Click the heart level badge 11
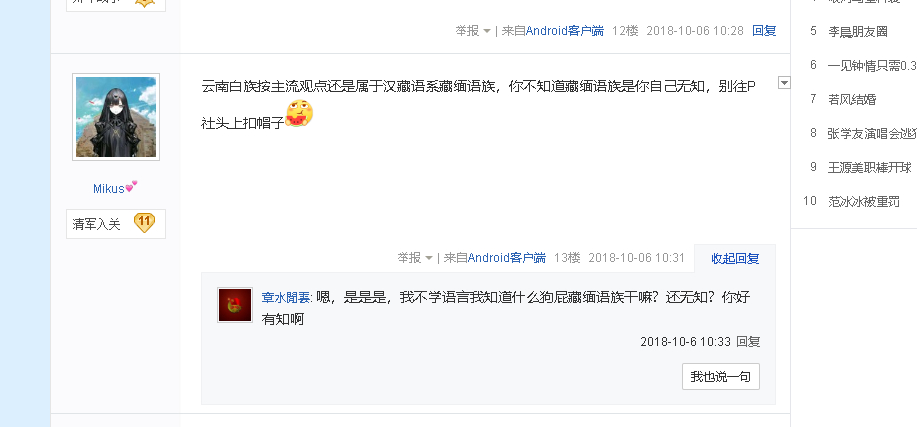 coord(144,223)
